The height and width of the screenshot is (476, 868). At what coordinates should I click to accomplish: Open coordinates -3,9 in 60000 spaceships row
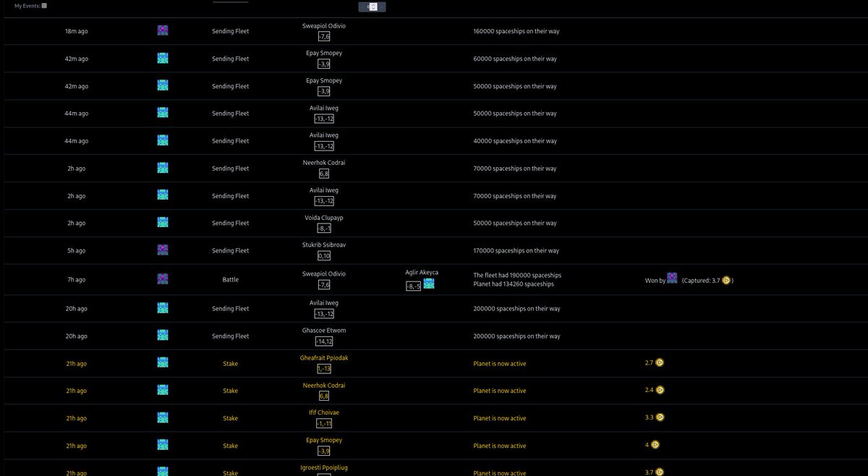tap(324, 64)
